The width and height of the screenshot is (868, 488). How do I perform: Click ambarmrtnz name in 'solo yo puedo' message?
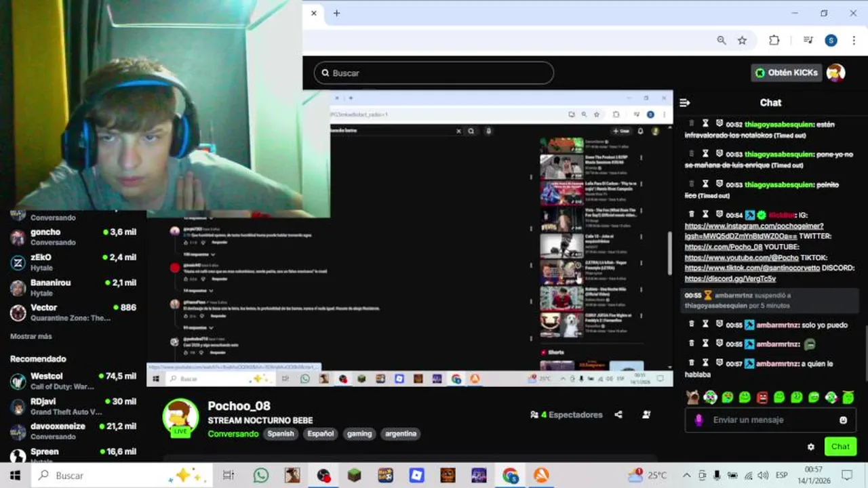[x=778, y=325]
